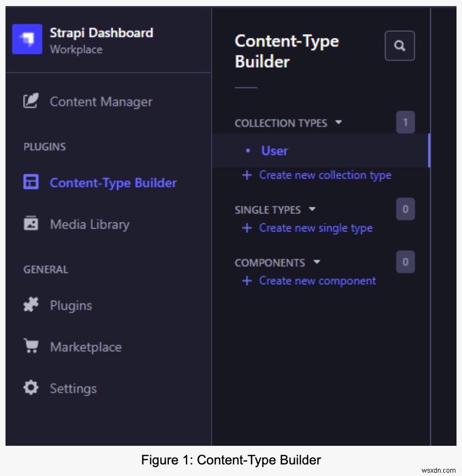
Task: Collapse the Single Types arrow
Action: [x=312, y=209]
